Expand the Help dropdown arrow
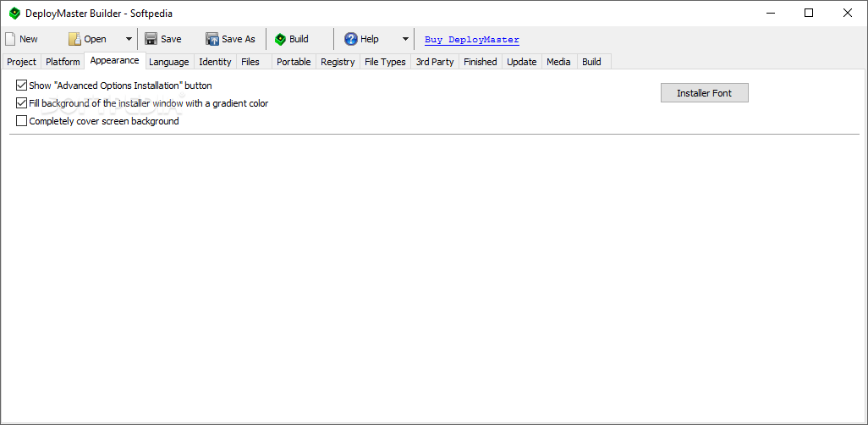 tap(405, 39)
